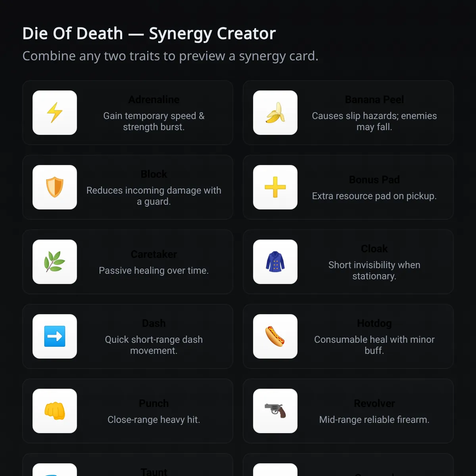Select the Caretaker leaf icon
The height and width of the screenshot is (476, 476).
point(55,262)
